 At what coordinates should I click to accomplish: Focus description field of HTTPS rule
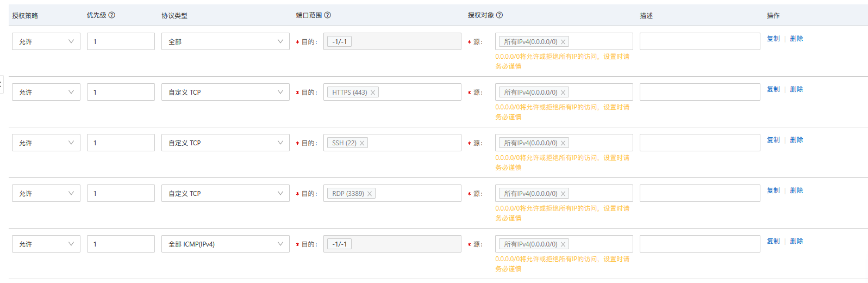coord(700,92)
